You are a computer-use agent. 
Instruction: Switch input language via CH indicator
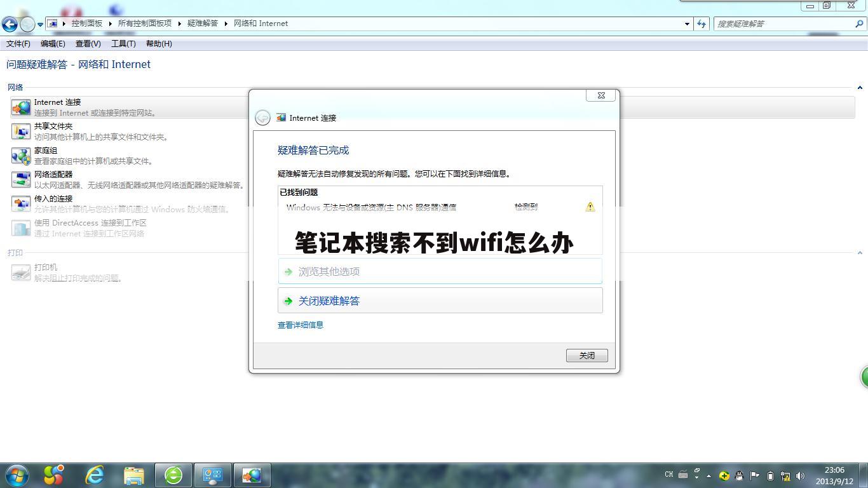tap(668, 475)
